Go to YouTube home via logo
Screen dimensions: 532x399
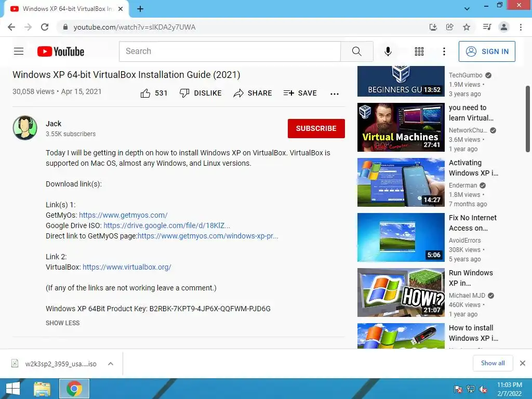pyautogui.click(x=61, y=51)
